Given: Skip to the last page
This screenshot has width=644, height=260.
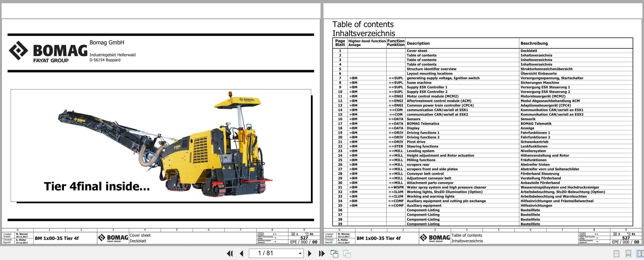Looking at the screenshot, I should (x=322, y=253).
